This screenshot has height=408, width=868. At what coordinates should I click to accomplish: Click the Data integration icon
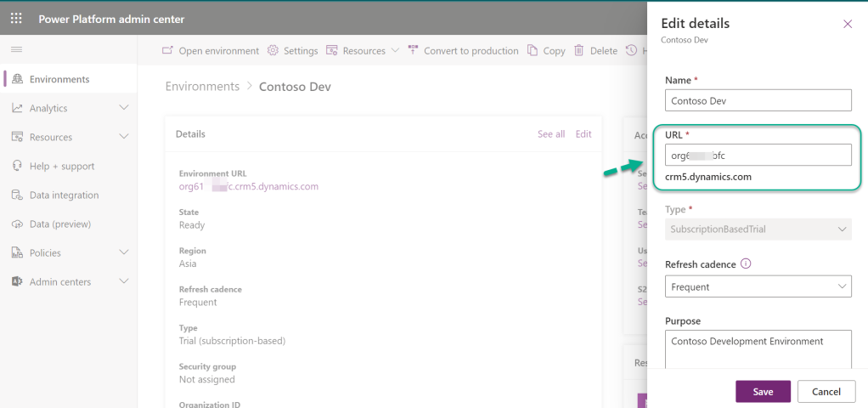point(18,195)
